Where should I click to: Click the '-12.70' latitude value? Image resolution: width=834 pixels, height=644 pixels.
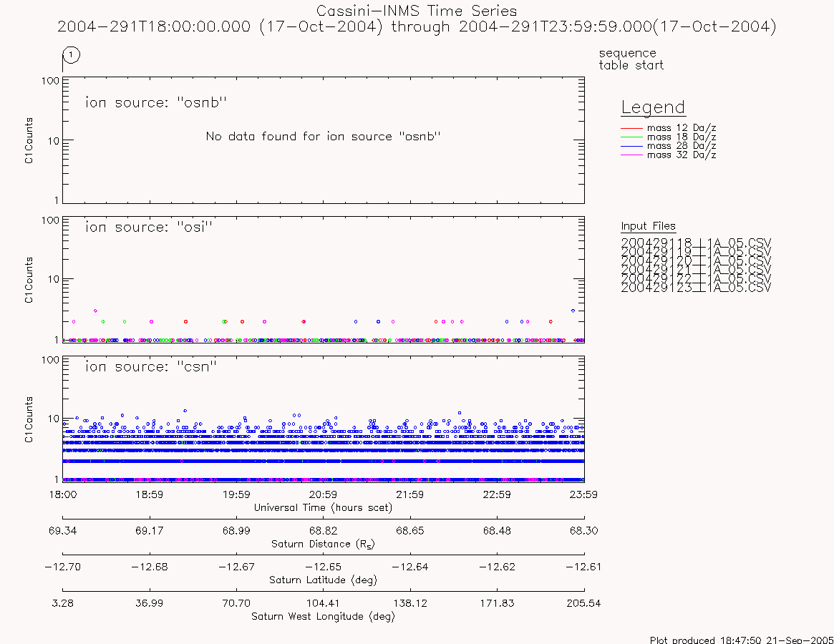click(63, 567)
